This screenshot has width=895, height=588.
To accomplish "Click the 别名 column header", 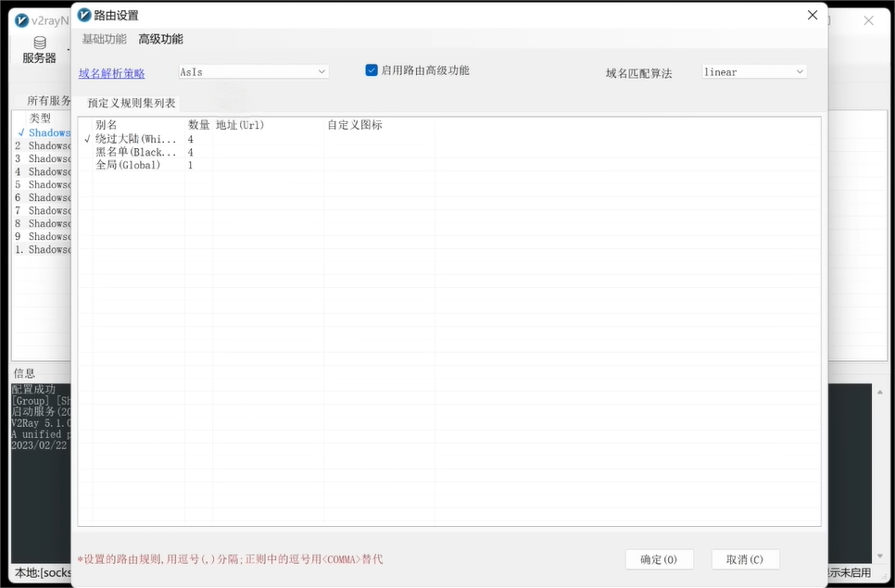I will 105,124.
